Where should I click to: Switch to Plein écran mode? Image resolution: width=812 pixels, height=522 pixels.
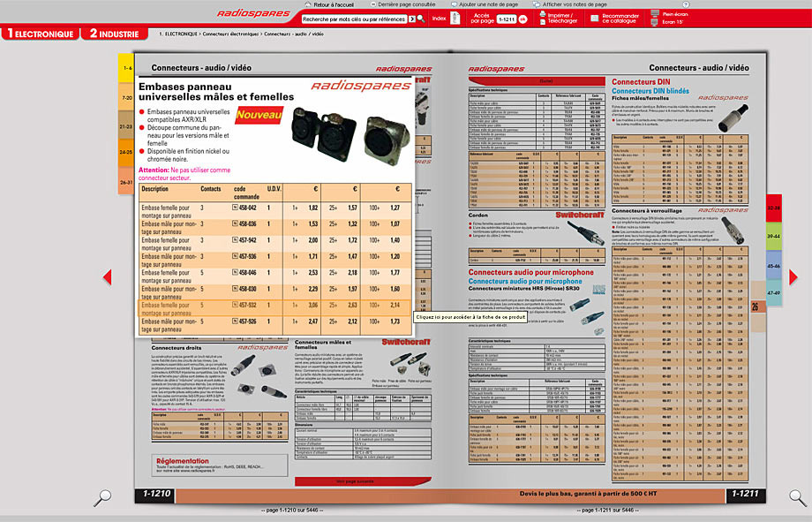pyautogui.click(x=669, y=13)
